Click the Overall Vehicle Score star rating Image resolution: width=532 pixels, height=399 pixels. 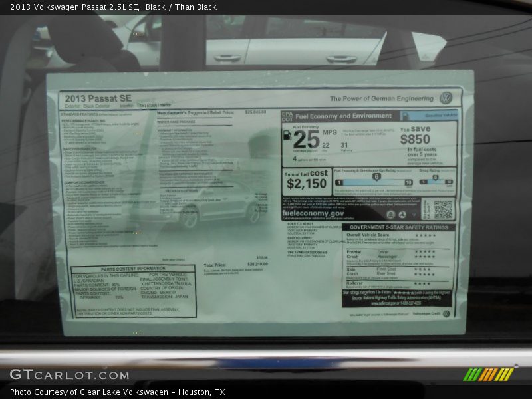tap(426, 235)
